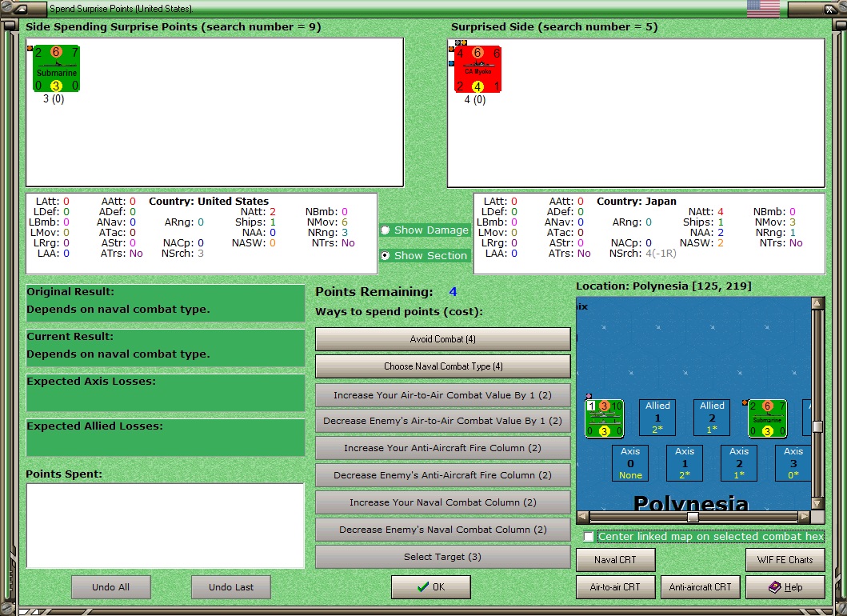This screenshot has width=847, height=616.
Task: Click Avoid Combat (4) button
Action: pyautogui.click(x=443, y=339)
